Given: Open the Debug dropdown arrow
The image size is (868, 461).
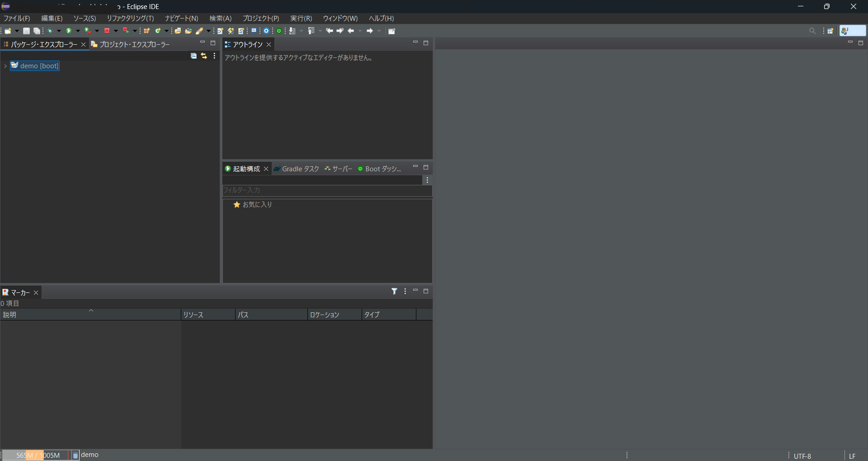Looking at the screenshot, I should [59, 31].
